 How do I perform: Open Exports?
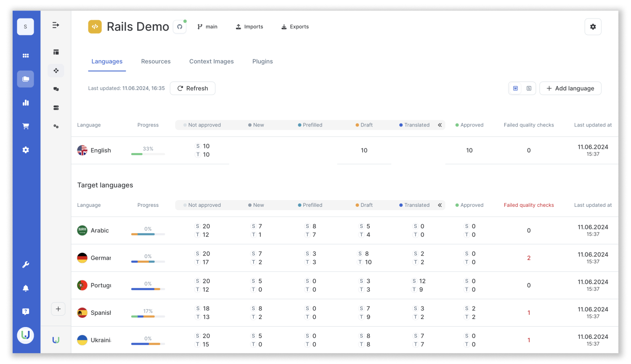(295, 26)
